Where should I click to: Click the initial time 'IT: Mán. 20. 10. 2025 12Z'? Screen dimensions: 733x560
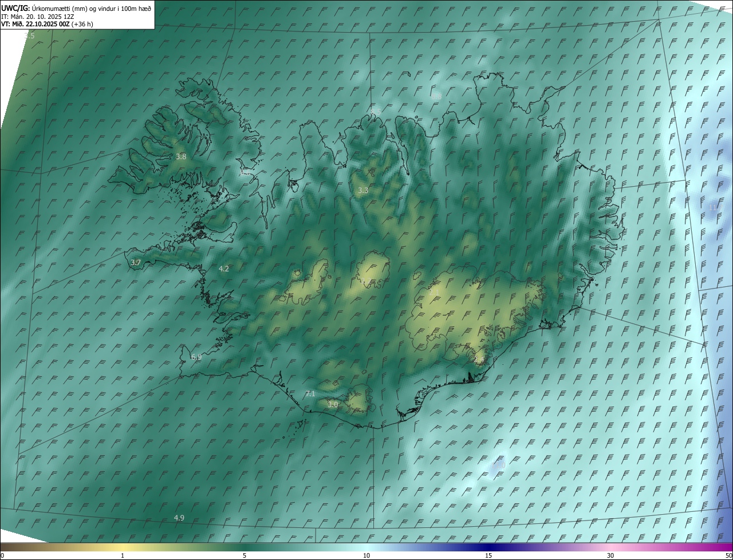click(38, 16)
